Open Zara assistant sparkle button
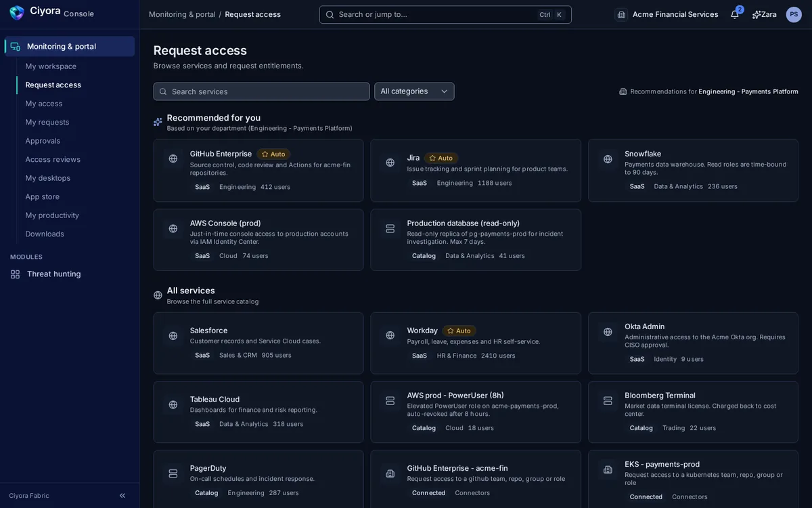The width and height of the screenshot is (812, 508). click(765, 14)
